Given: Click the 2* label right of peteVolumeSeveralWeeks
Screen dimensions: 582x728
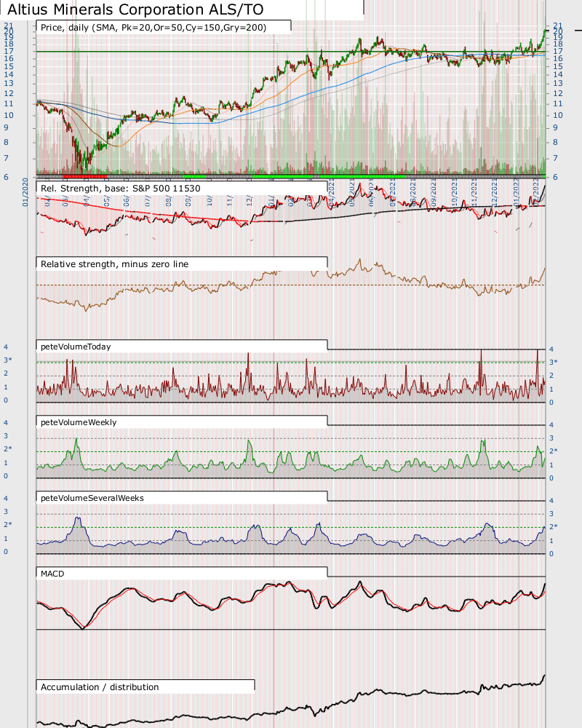Looking at the screenshot, I should point(553,527).
